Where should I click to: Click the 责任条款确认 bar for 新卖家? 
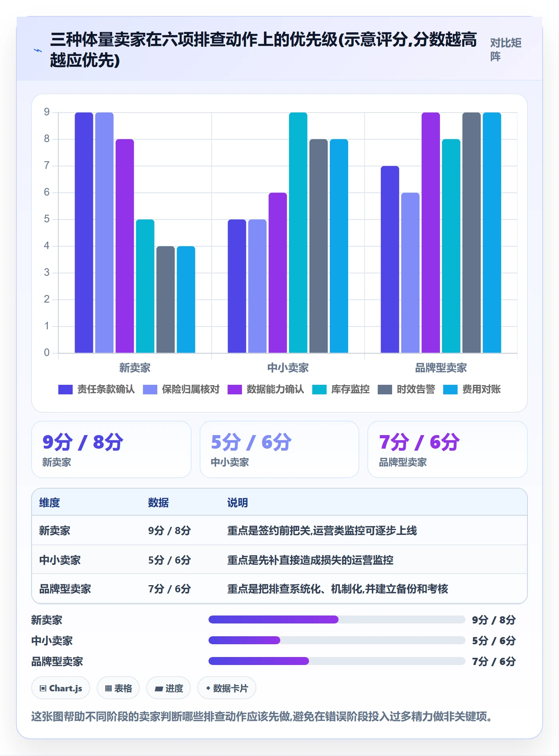tap(84, 233)
